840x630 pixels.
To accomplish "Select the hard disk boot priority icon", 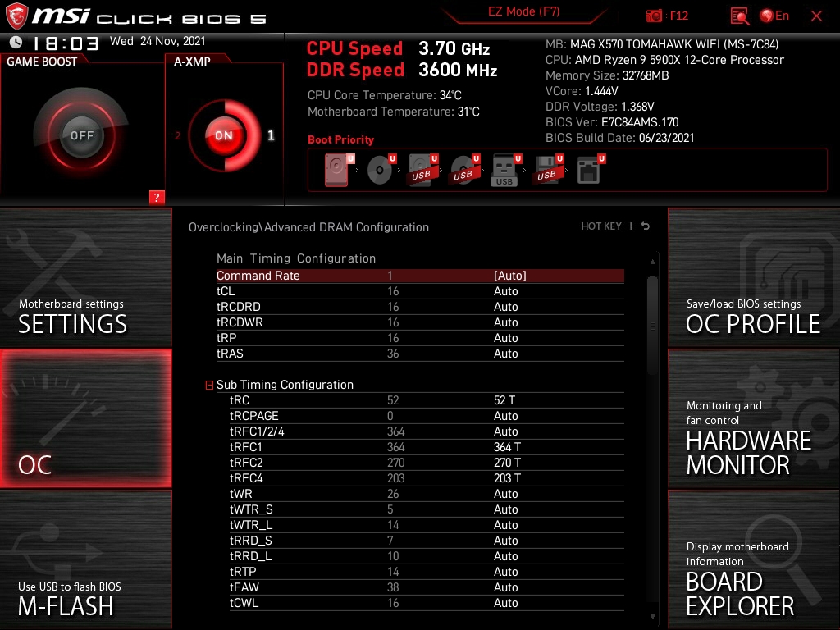I will click(x=339, y=170).
